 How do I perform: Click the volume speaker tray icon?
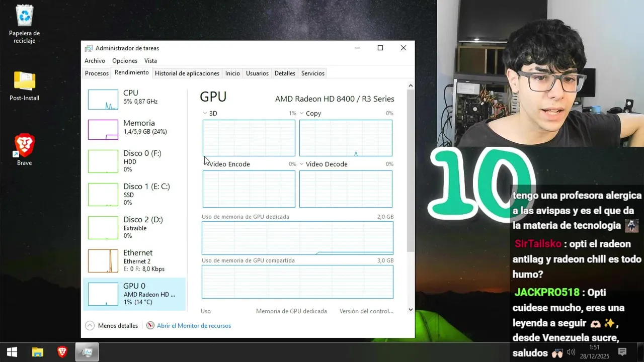coord(571,352)
